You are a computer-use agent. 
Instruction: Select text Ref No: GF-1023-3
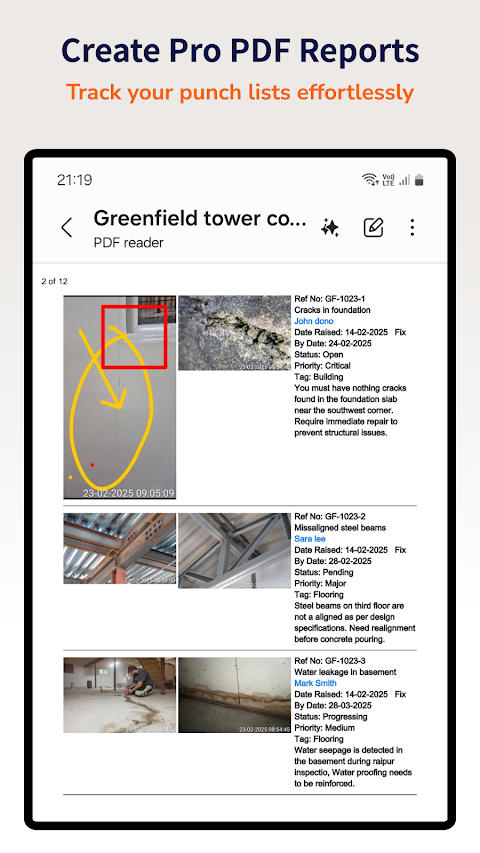coord(330,661)
